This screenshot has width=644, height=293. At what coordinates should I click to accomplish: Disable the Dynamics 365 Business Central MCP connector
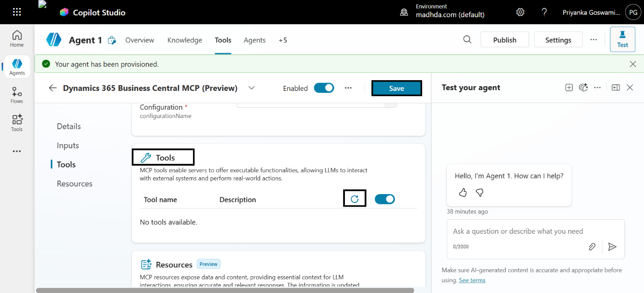point(324,88)
